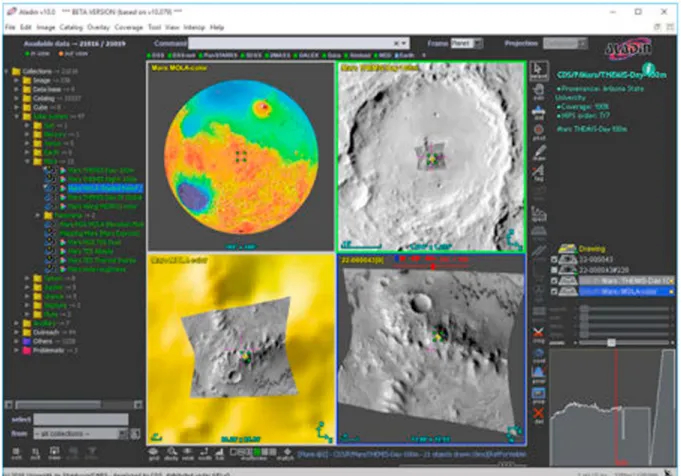Load the 2MASS bookmark
681x476 pixels.
[278, 55]
